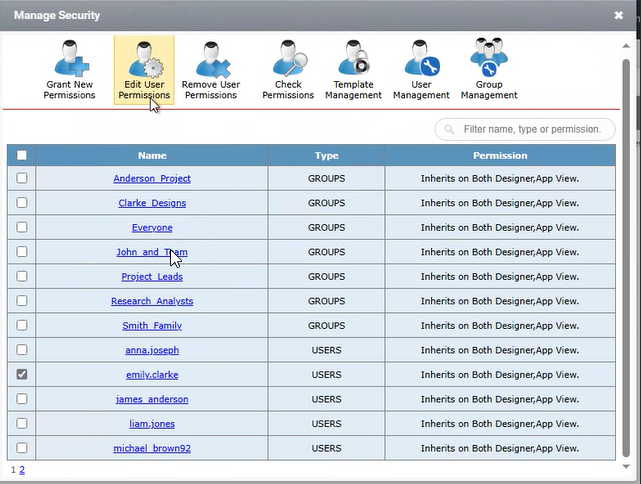Click current page number 1

tap(13, 470)
